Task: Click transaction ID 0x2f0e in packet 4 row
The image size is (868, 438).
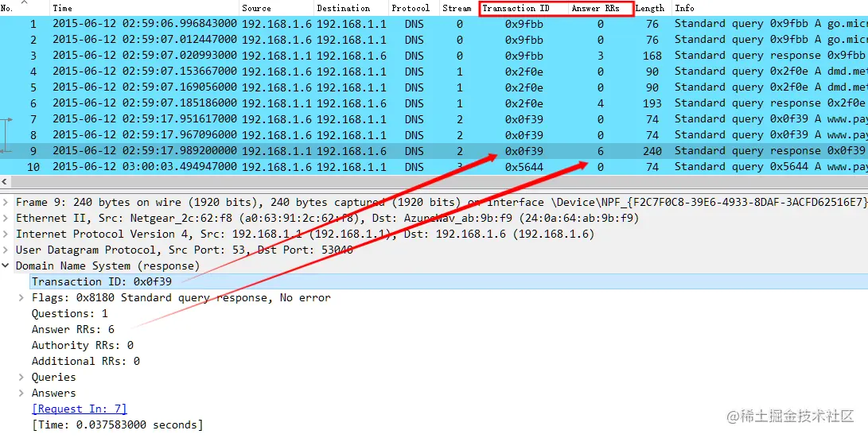Action: (524, 72)
